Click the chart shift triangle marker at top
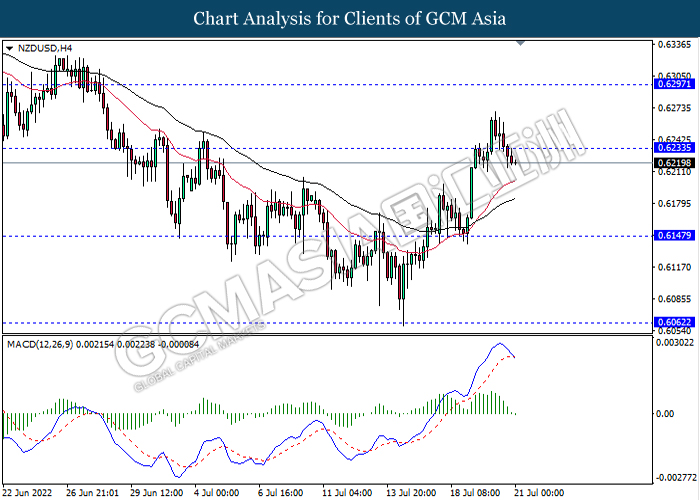The width and height of the screenshot is (700, 500). pyautogui.click(x=521, y=43)
